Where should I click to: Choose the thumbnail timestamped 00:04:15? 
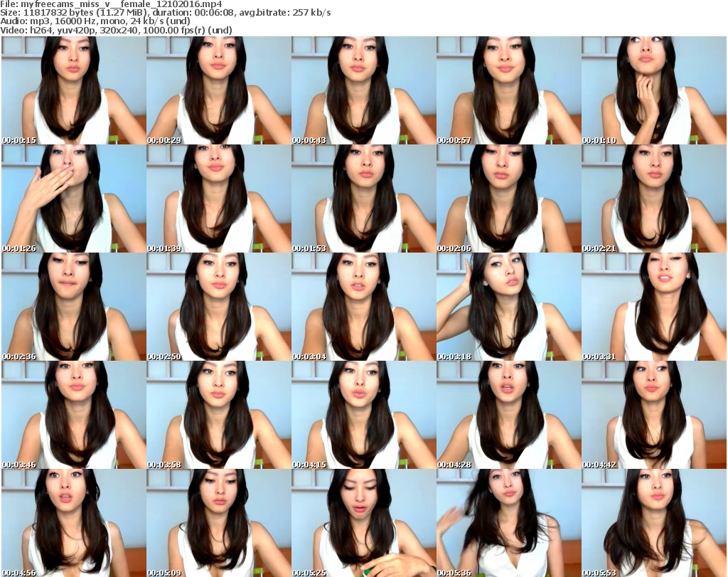tap(363, 415)
